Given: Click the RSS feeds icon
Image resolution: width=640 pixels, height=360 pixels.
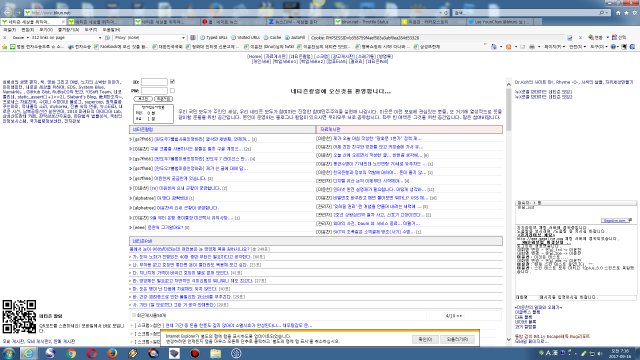Looking at the screenshot, I should 509,47.
